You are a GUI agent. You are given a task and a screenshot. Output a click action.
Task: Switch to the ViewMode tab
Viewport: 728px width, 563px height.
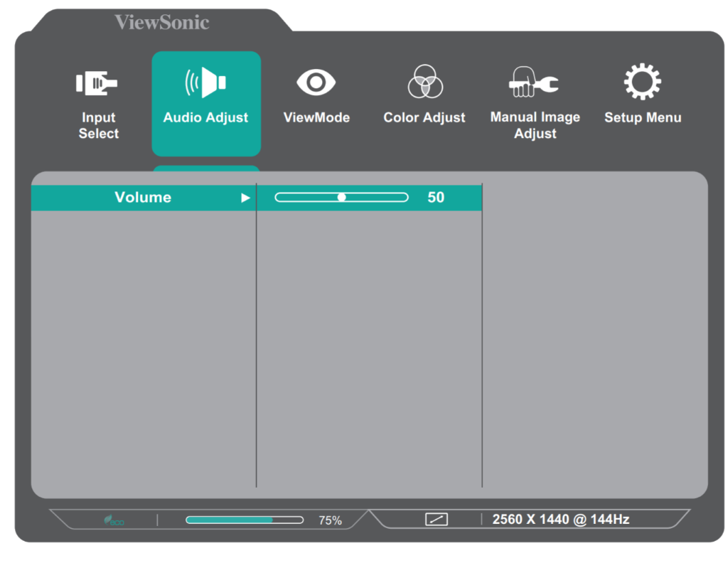click(x=316, y=96)
